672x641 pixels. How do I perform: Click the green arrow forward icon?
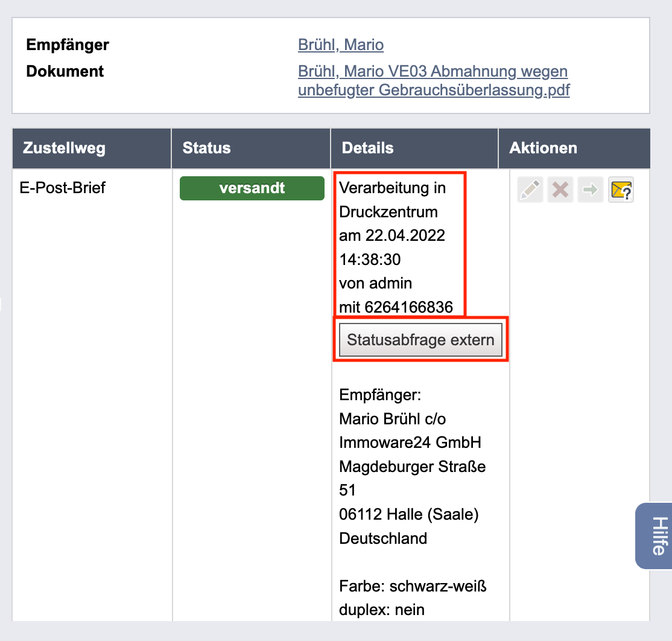591,190
